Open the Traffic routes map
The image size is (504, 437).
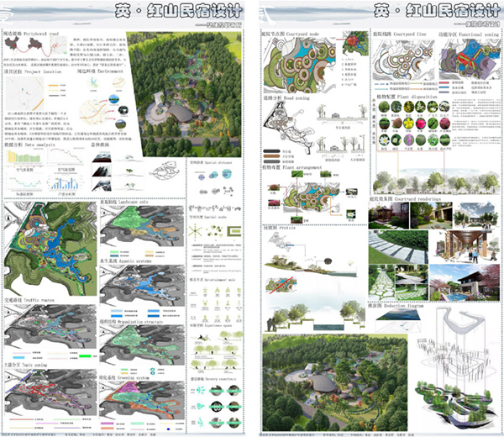tap(50, 327)
